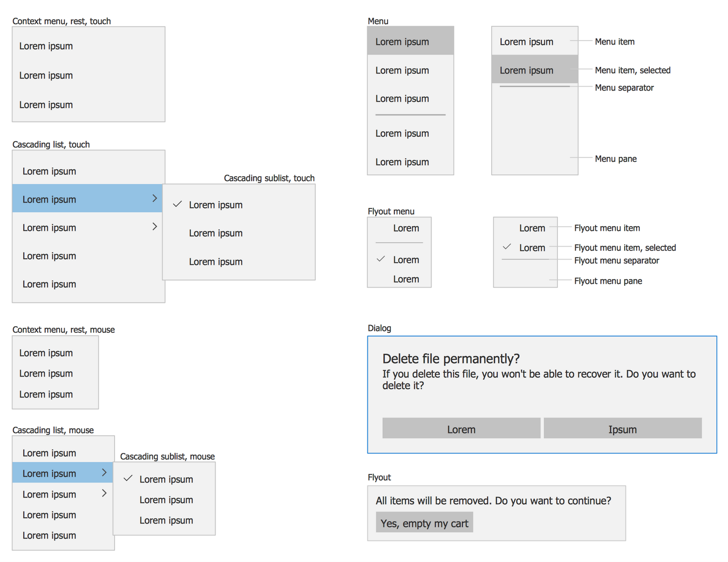Expand third item chevron in touch cascading list
This screenshot has height=562, width=728.
click(x=154, y=227)
